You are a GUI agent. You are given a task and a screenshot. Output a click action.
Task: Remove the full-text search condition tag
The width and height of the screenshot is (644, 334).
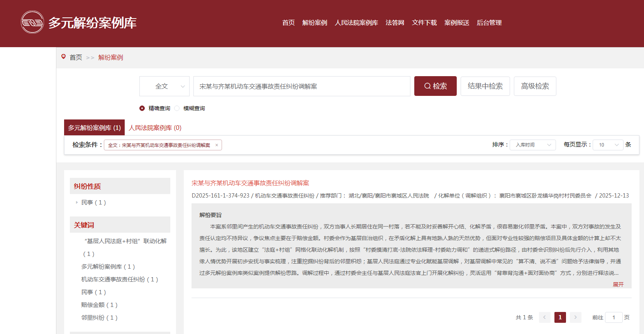[x=217, y=145]
